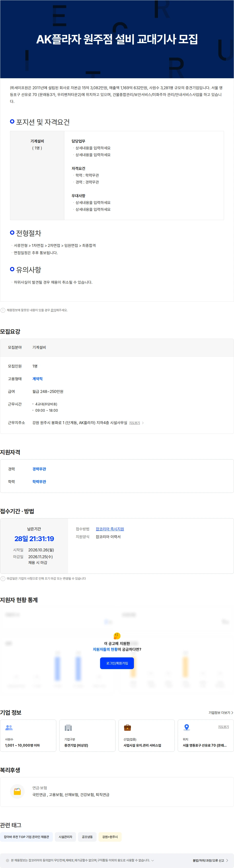Click chevron arrow beside work address 지도보기
The width and height of the screenshot is (234, 868).
pos(143,423)
